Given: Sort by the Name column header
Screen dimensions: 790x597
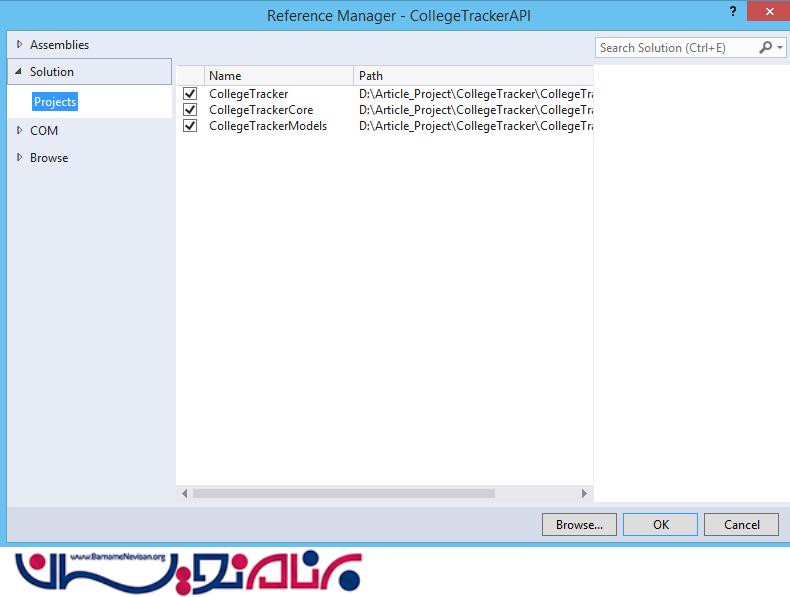Looking at the screenshot, I should [x=278, y=75].
